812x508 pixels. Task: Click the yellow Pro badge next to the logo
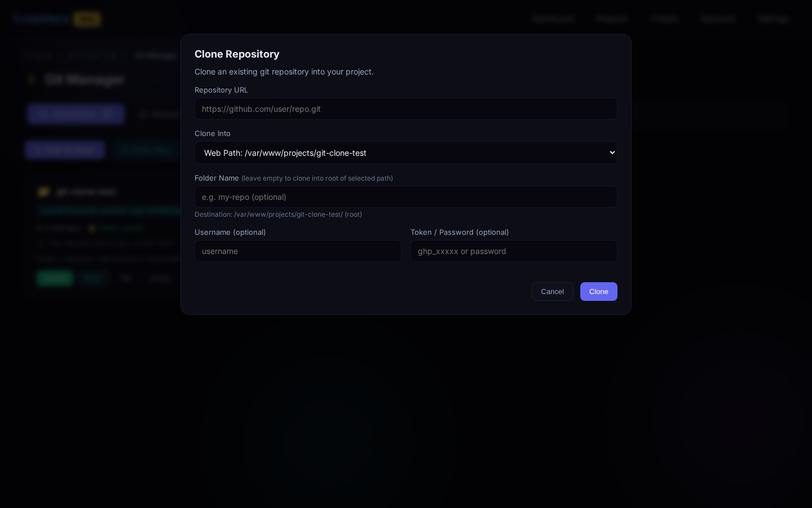coord(87,19)
